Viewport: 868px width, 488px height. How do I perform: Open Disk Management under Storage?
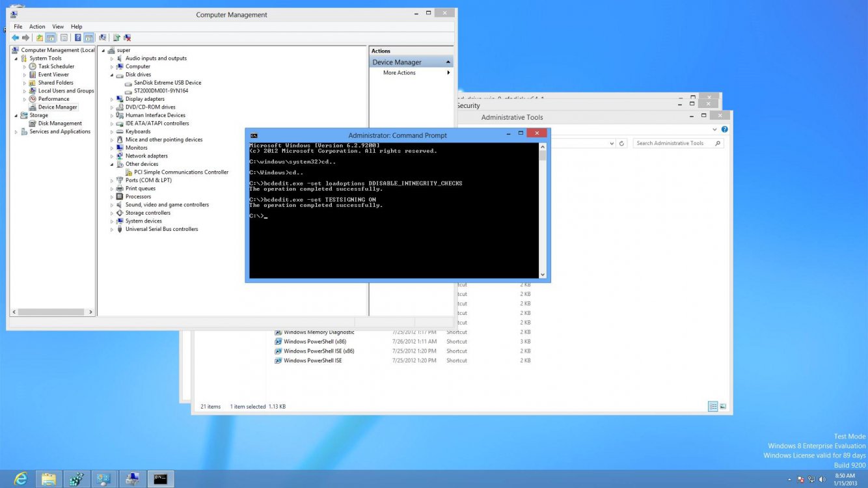[60, 123]
